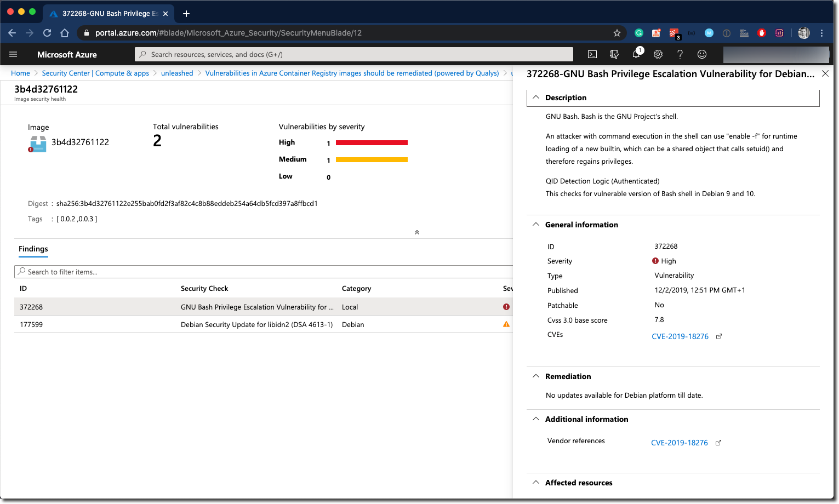Open the notifications bell
The height and width of the screenshot is (504, 839).
tap(636, 54)
